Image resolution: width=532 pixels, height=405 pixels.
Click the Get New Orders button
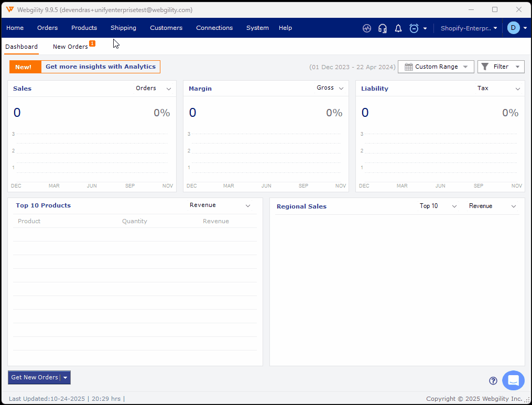pyautogui.click(x=34, y=377)
